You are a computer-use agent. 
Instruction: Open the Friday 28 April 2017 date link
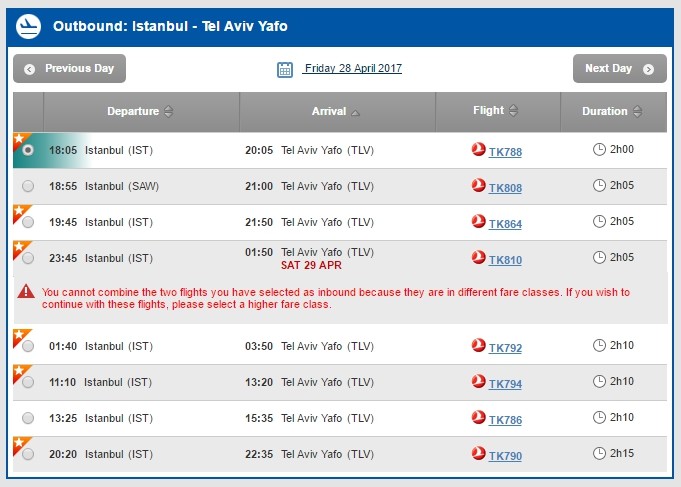pos(353,69)
